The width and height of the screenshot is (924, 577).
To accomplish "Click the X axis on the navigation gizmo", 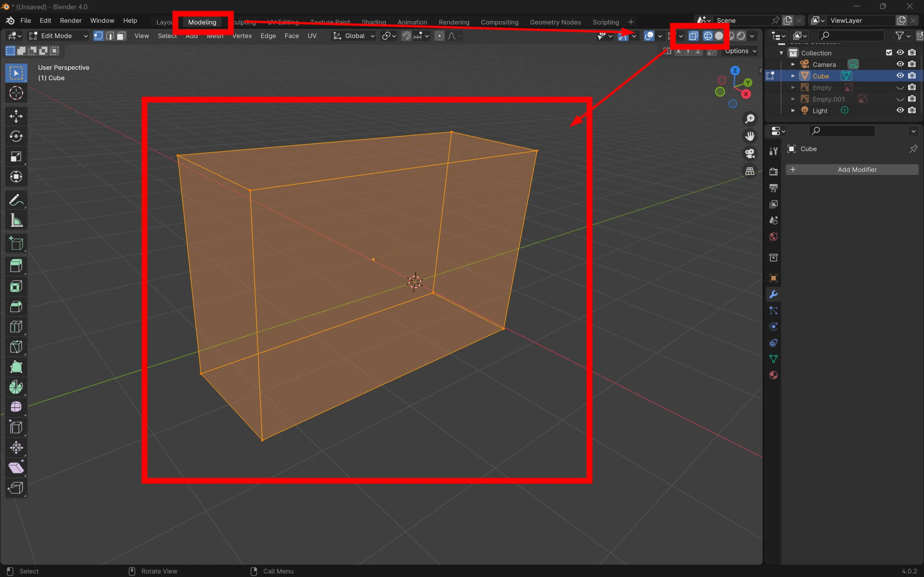I will [x=746, y=94].
